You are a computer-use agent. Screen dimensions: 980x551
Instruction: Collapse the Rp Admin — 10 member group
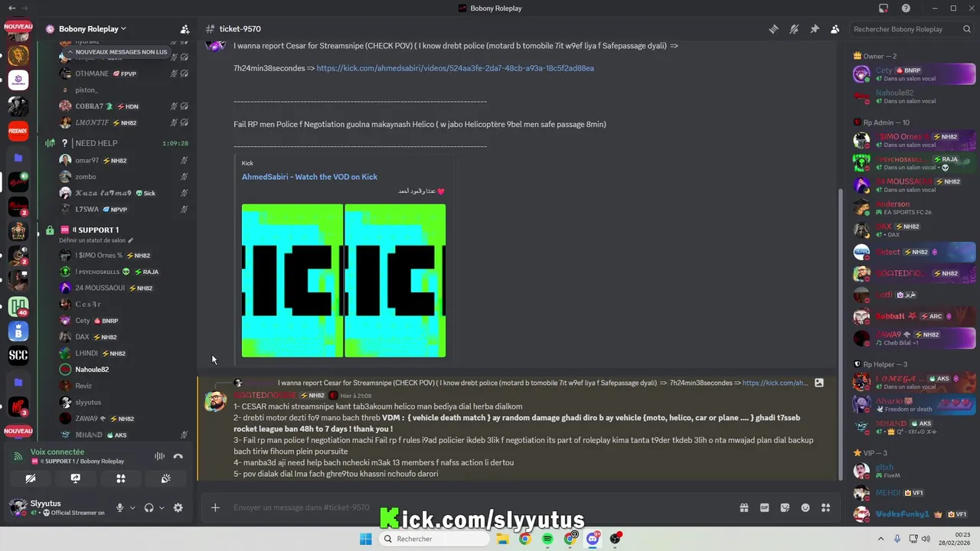(x=887, y=122)
